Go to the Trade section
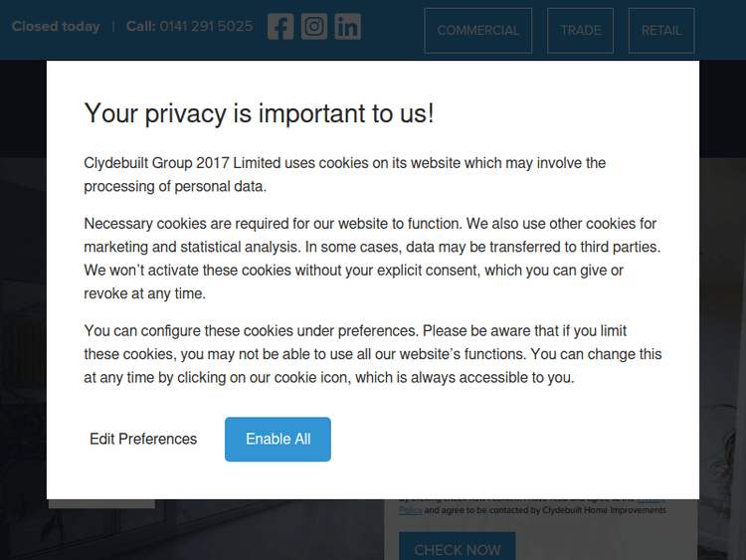 point(580,30)
